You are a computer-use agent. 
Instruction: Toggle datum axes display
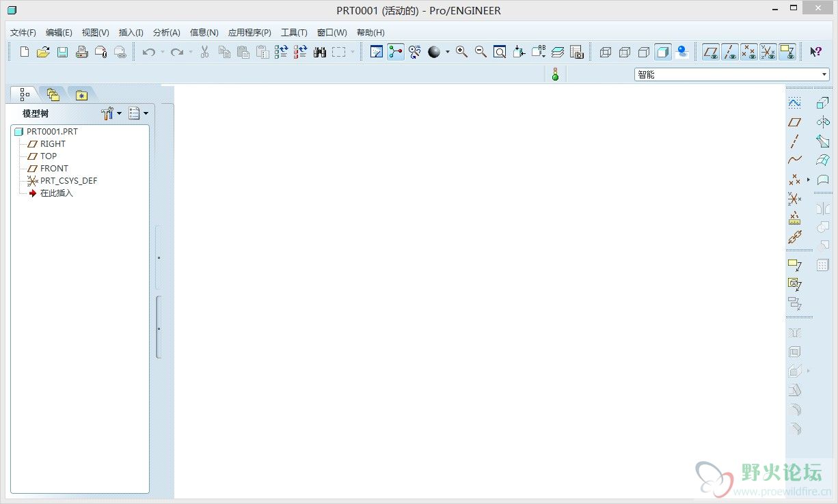pos(730,52)
